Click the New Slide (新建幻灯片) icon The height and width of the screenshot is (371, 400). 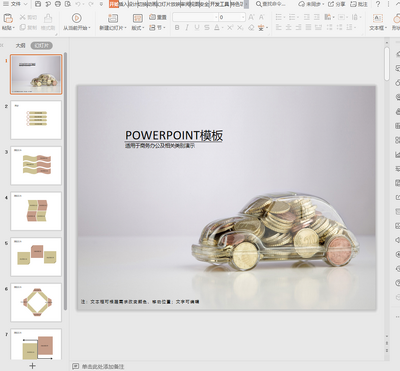pos(113,18)
